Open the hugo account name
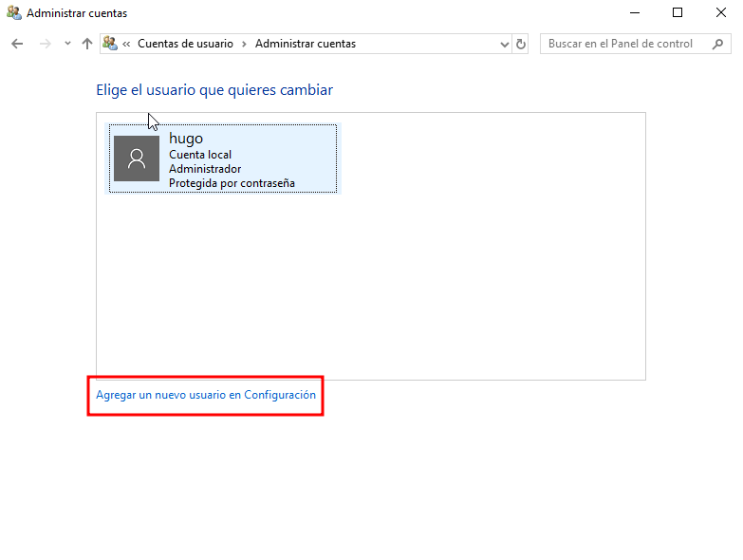Image resolution: width=743 pixels, height=560 pixels. coord(186,139)
